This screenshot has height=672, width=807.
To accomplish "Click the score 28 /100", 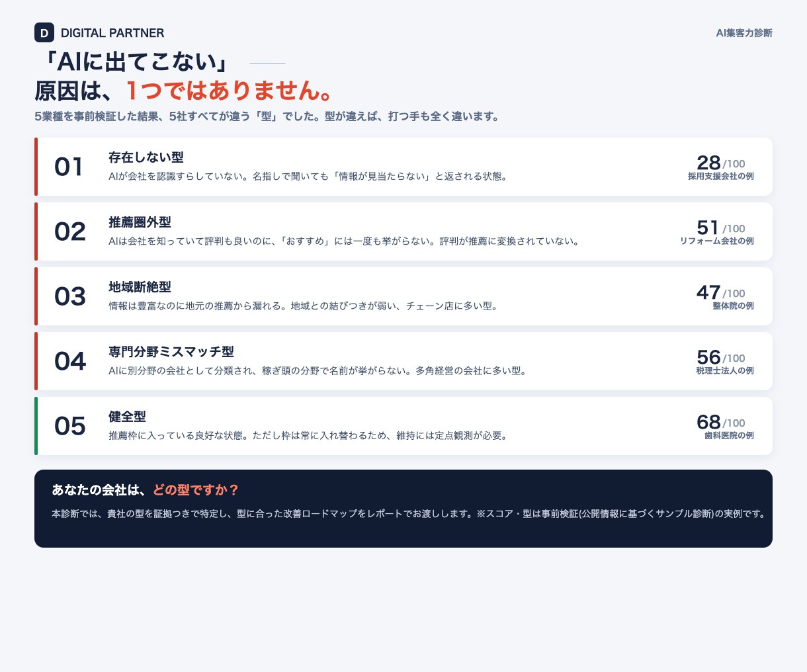I will point(721,163).
